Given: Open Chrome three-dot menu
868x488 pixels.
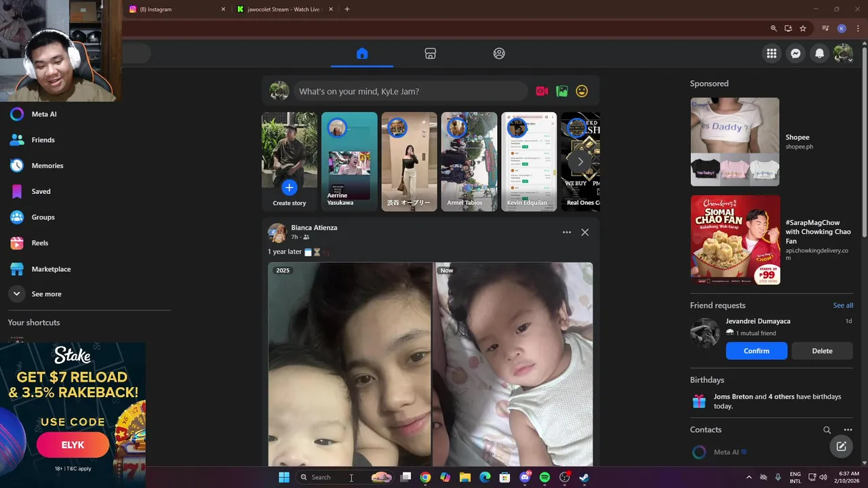Looking at the screenshot, I should click(x=857, y=28).
